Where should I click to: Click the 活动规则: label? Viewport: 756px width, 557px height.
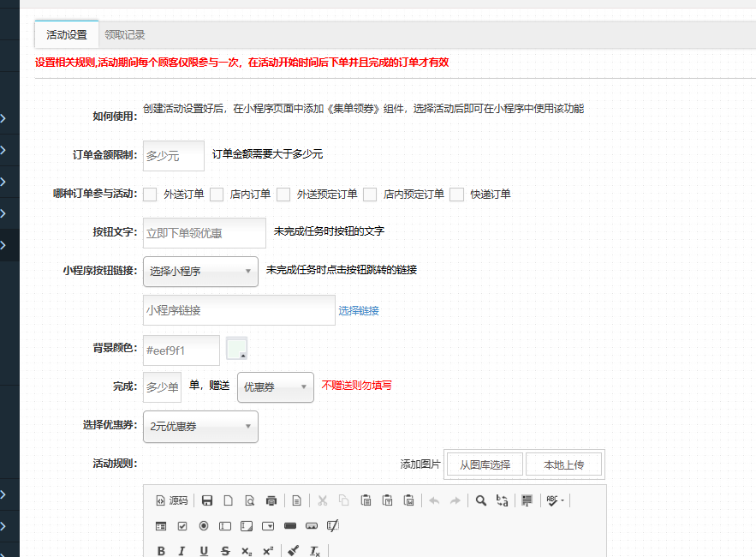click(x=116, y=464)
